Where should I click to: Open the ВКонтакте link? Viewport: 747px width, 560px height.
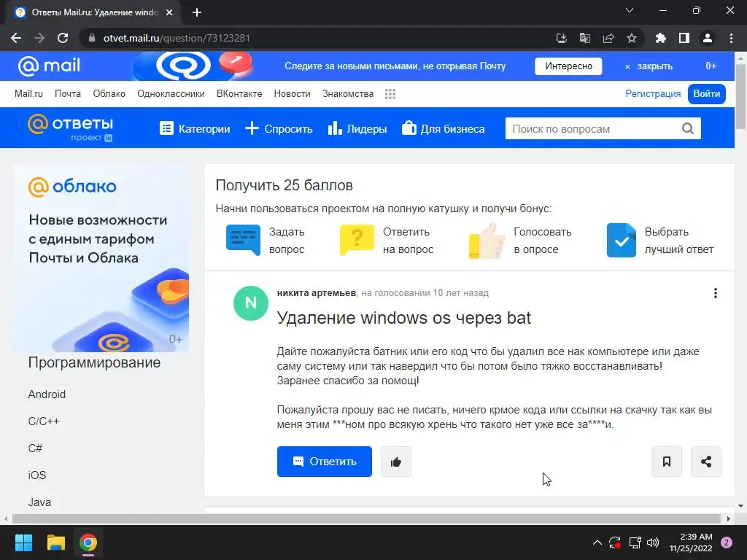tap(239, 94)
